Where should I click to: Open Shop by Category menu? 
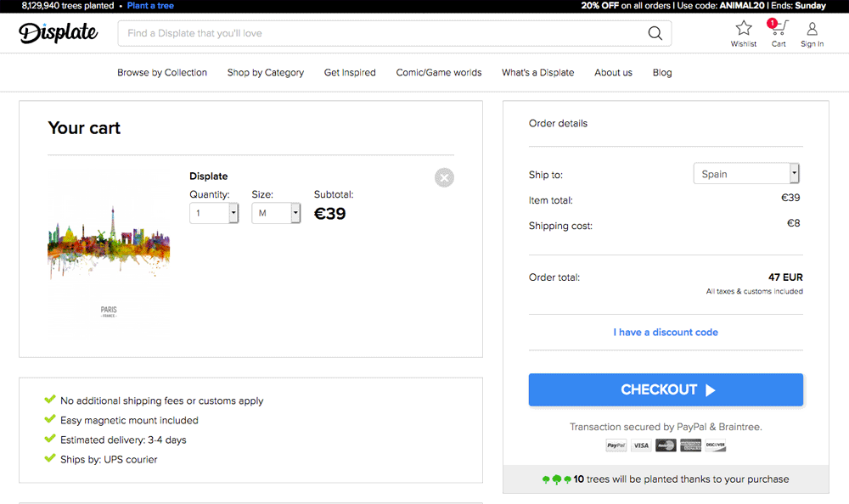(x=265, y=72)
